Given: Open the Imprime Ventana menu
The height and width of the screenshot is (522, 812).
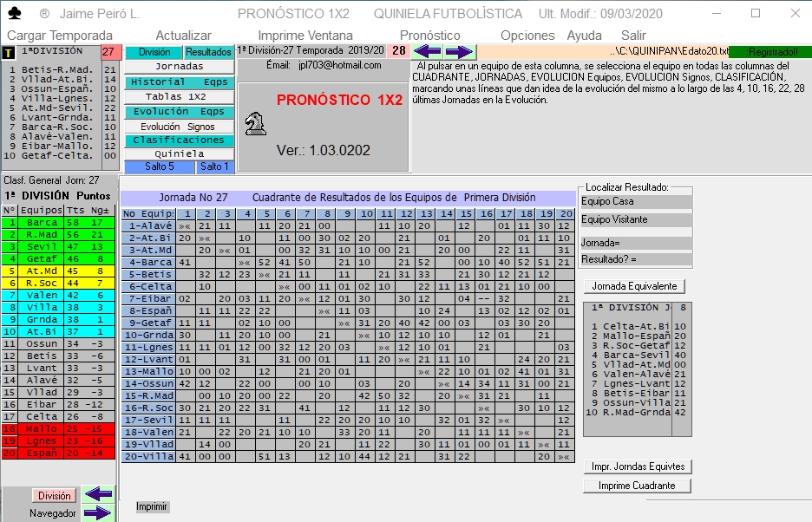Looking at the screenshot, I should click(x=305, y=36).
